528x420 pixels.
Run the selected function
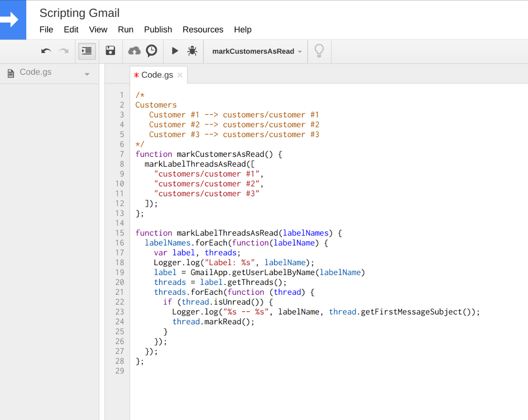click(175, 50)
